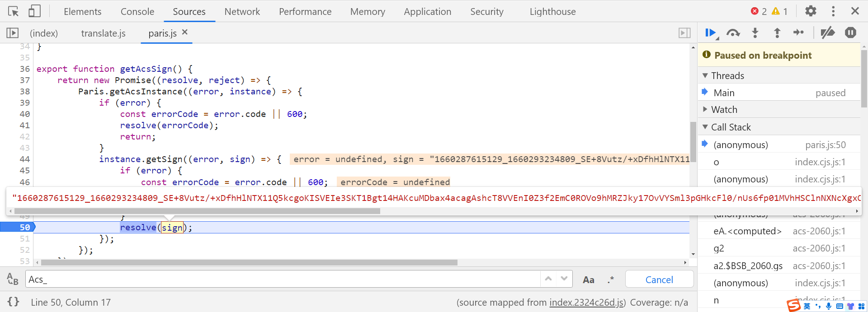The width and height of the screenshot is (868, 312).
Task: Step out of current function
Action: pos(777,33)
